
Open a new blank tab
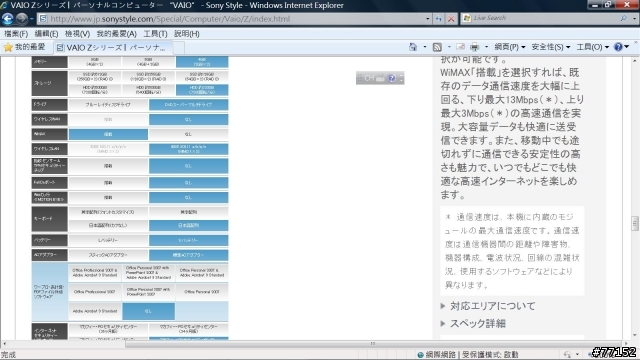[x=179, y=48]
